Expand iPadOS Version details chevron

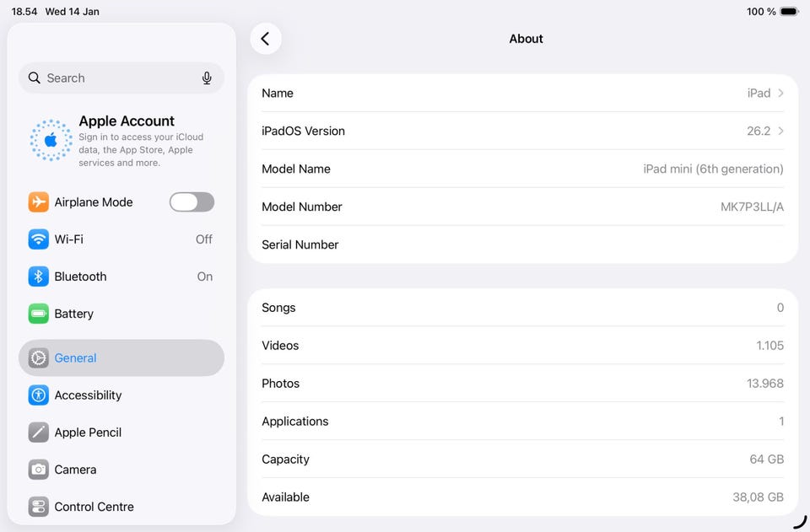pos(780,132)
